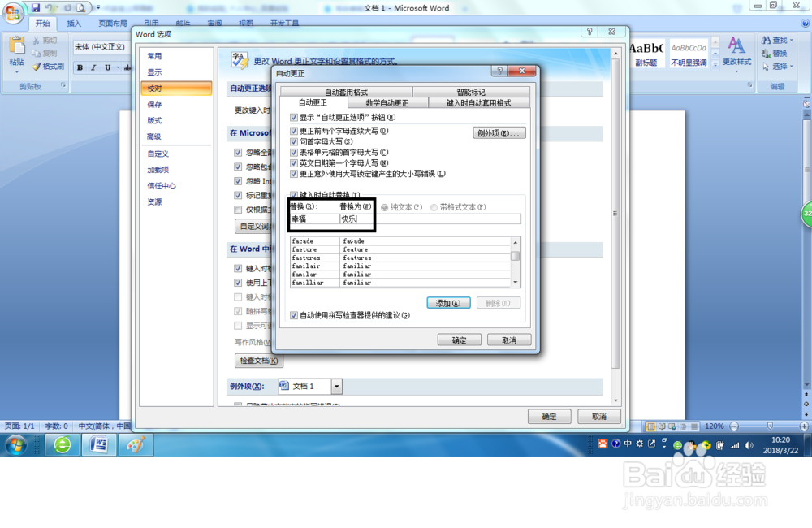This screenshot has width=812, height=528.
Task: Click the Undo arrow in quick access toolbar
Action: pos(50,8)
